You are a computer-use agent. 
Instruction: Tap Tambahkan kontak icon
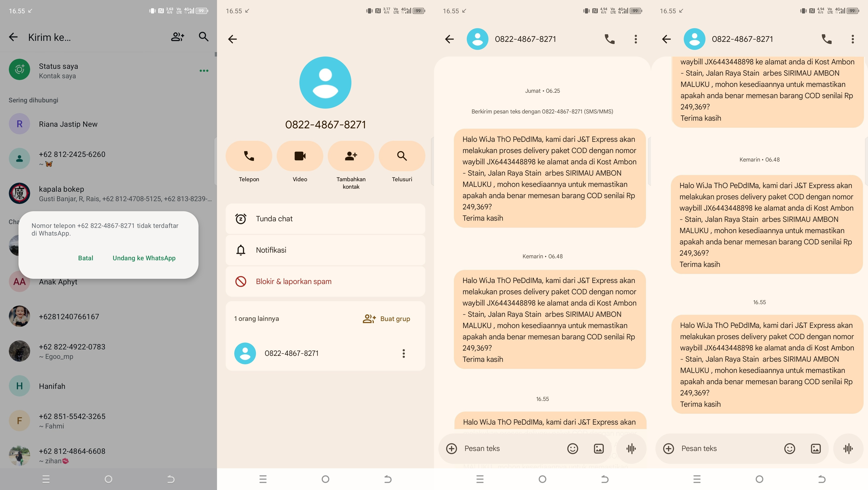[x=351, y=156]
